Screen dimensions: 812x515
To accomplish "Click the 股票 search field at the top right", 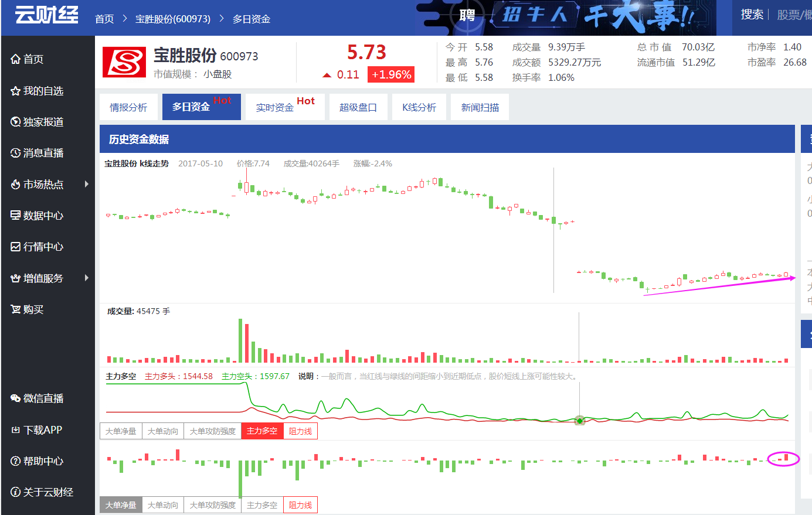I will pyautogui.click(x=794, y=15).
